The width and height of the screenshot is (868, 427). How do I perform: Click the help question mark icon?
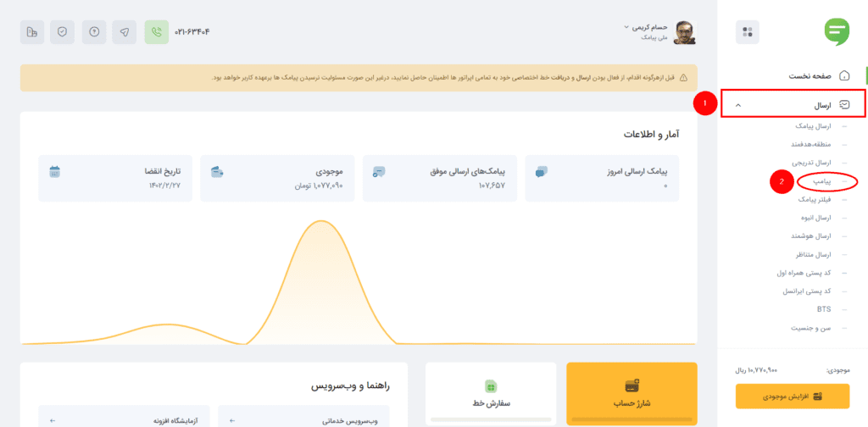point(94,32)
